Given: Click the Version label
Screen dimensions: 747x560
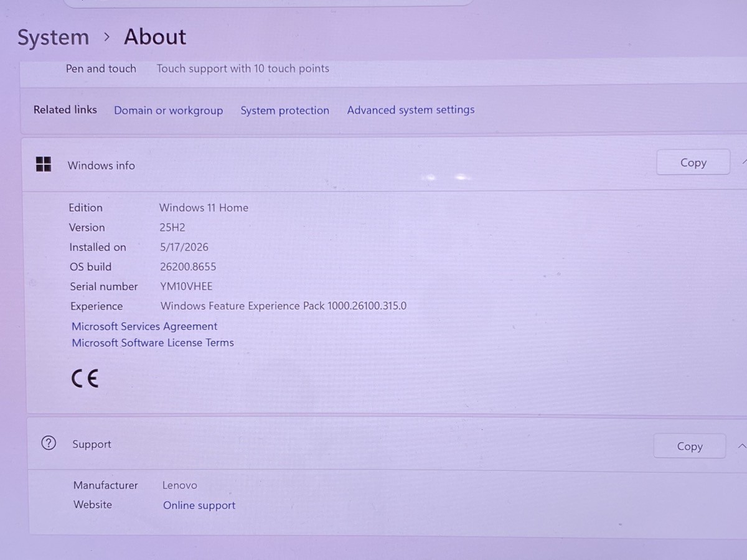Looking at the screenshot, I should [87, 227].
